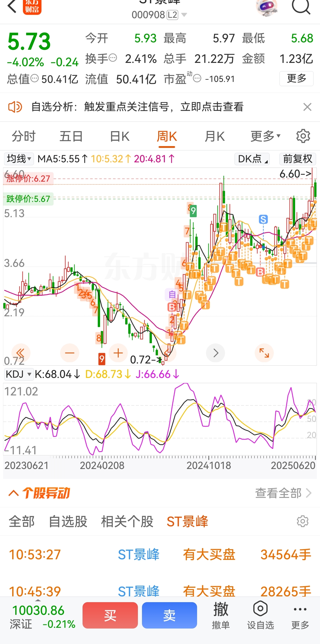
Task: Tap the red 9 marker at chart bottom
Action: [102, 359]
